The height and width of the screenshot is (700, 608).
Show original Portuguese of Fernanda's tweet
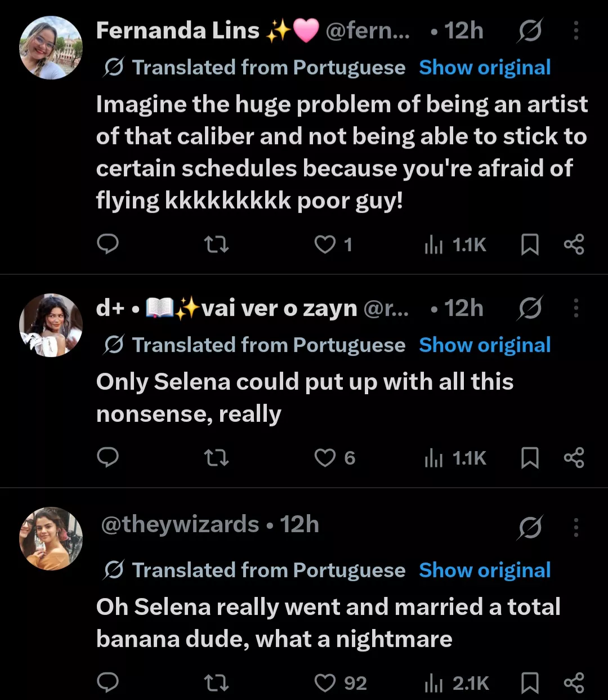click(485, 68)
